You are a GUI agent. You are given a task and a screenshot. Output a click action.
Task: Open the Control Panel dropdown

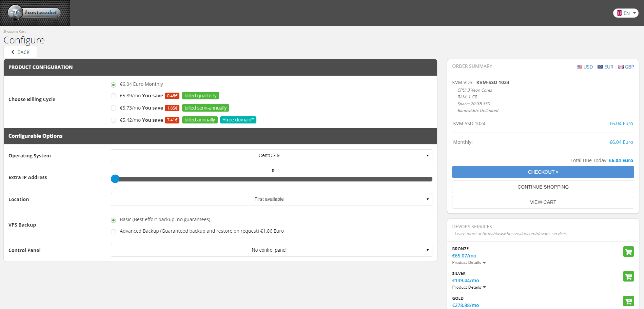(x=272, y=250)
